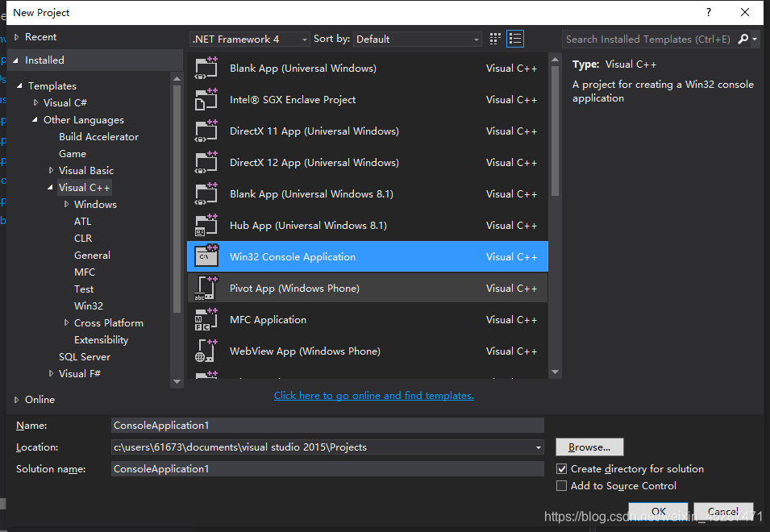
Task: Click OK to create the project
Action: [x=658, y=511]
